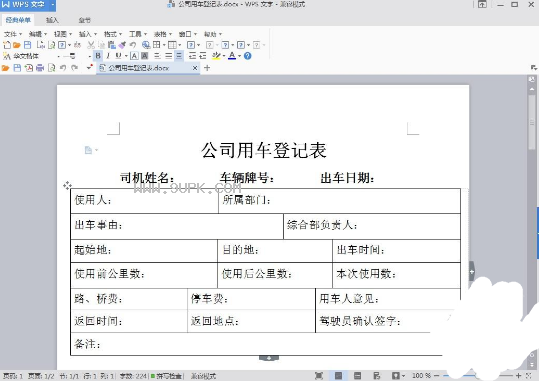This screenshot has height=382, width=540.
Task: Styles and formatting icon beside font name
Action: pyautogui.click(x=7, y=56)
